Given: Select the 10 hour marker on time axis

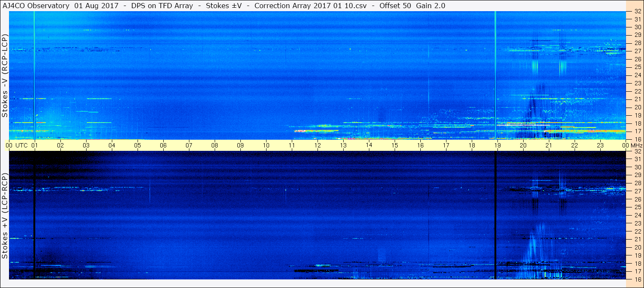Looking at the screenshot, I should coord(266,145).
